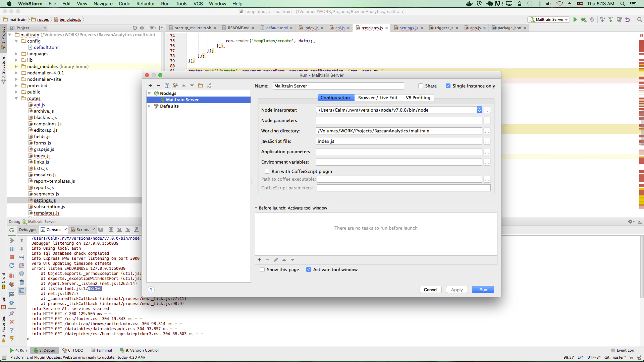Expand the languages folder

(x=16, y=54)
